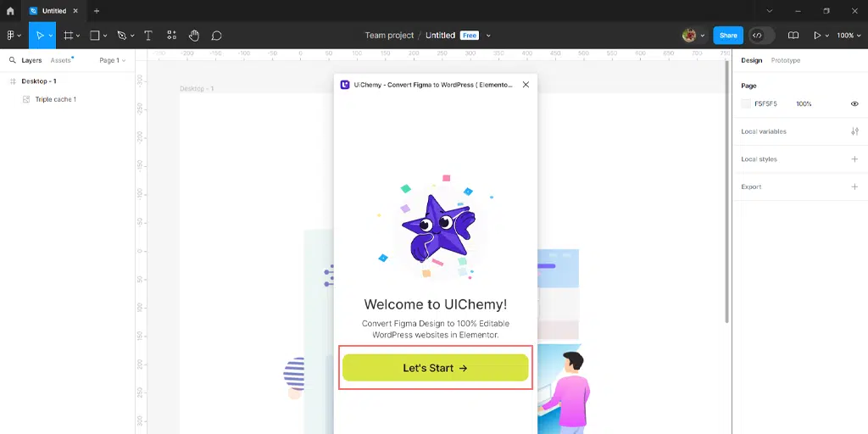
Task: Expand shape tools dropdown arrow
Action: tap(104, 36)
